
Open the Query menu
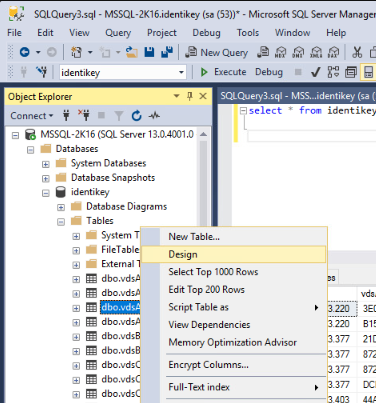point(118,33)
